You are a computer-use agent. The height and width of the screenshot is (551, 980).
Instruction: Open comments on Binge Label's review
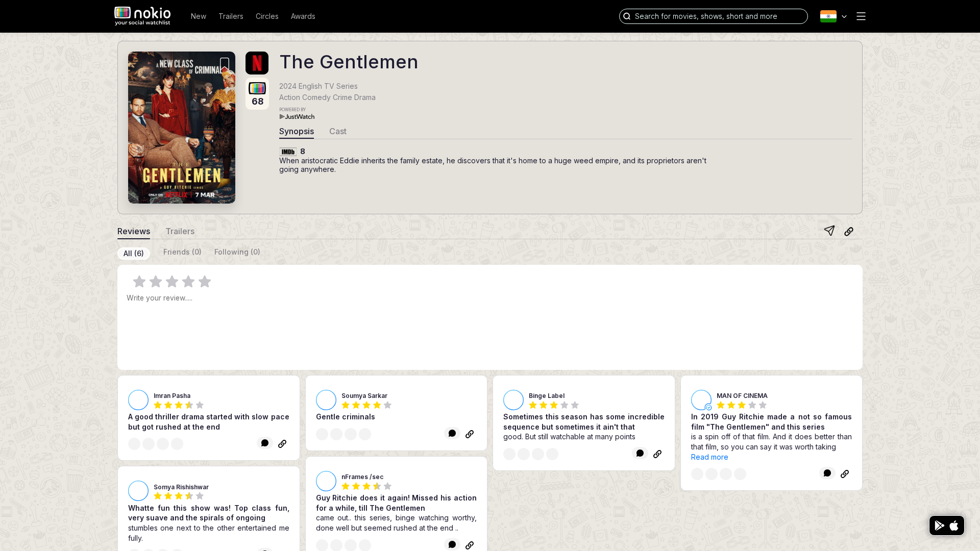[x=640, y=454]
